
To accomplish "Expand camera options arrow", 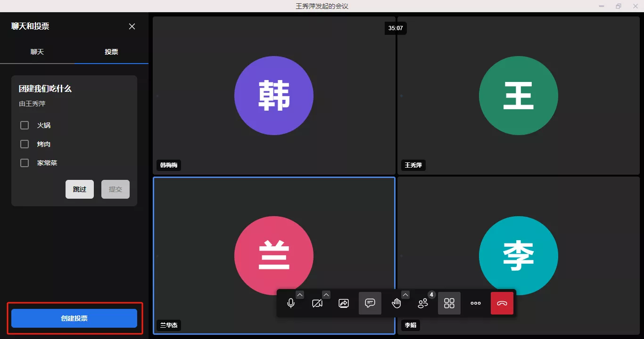I will tap(326, 295).
